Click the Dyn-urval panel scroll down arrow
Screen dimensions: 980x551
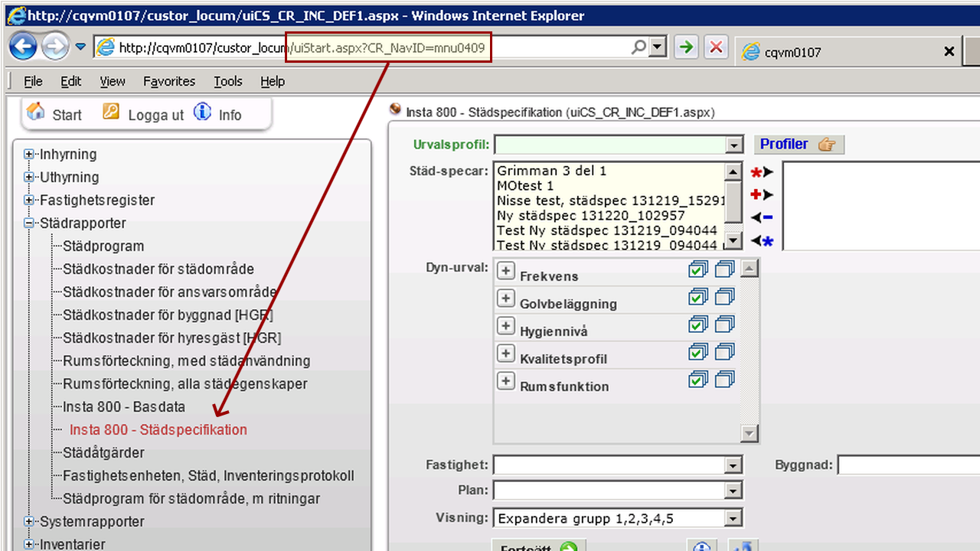coord(750,434)
